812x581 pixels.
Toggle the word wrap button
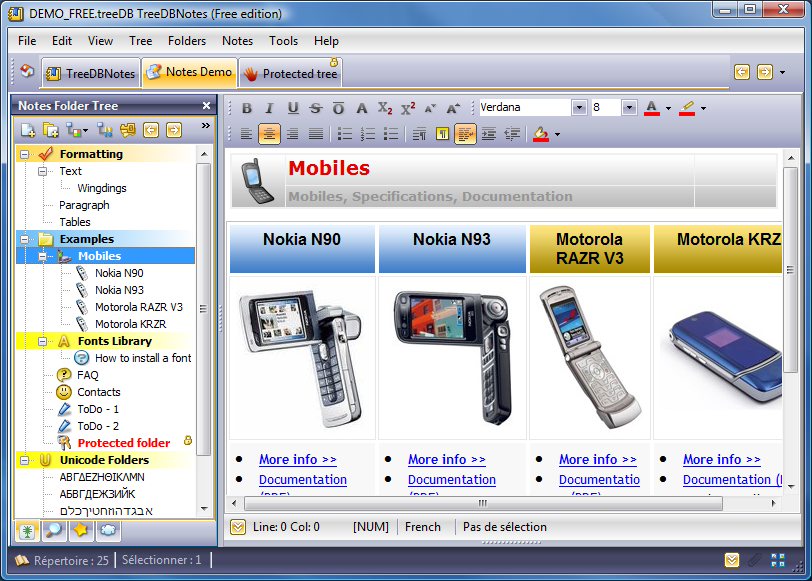coord(465,134)
